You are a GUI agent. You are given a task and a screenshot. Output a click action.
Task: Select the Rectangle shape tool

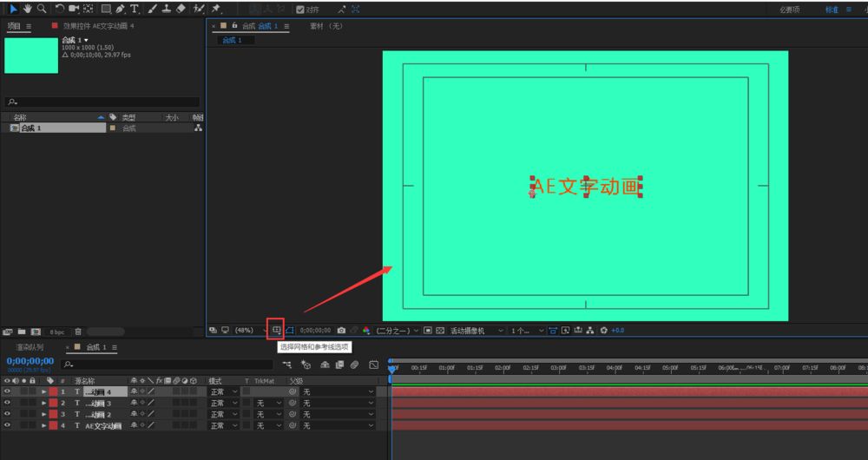pyautogui.click(x=106, y=9)
